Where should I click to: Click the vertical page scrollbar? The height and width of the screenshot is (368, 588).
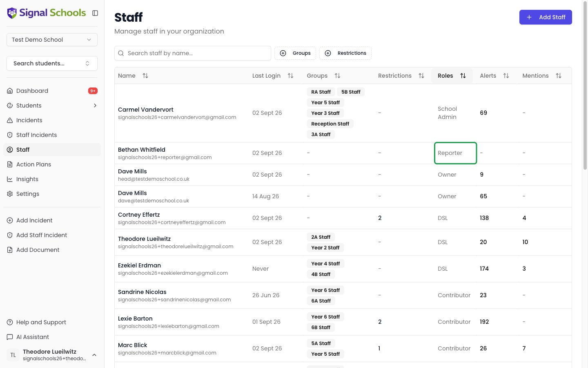[x=585, y=86]
